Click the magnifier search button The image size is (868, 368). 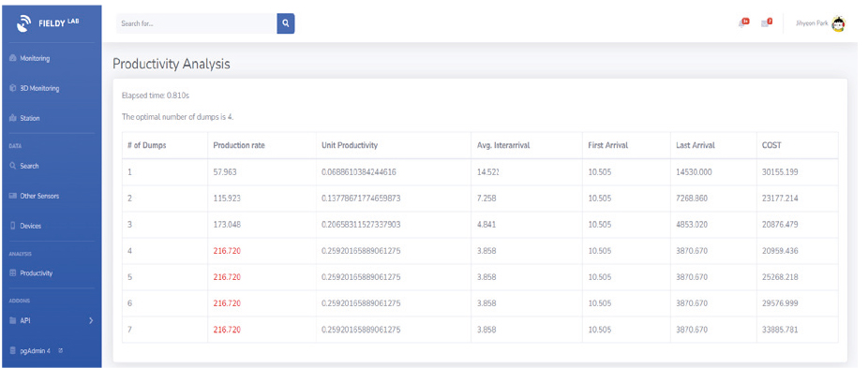(286, 23)
